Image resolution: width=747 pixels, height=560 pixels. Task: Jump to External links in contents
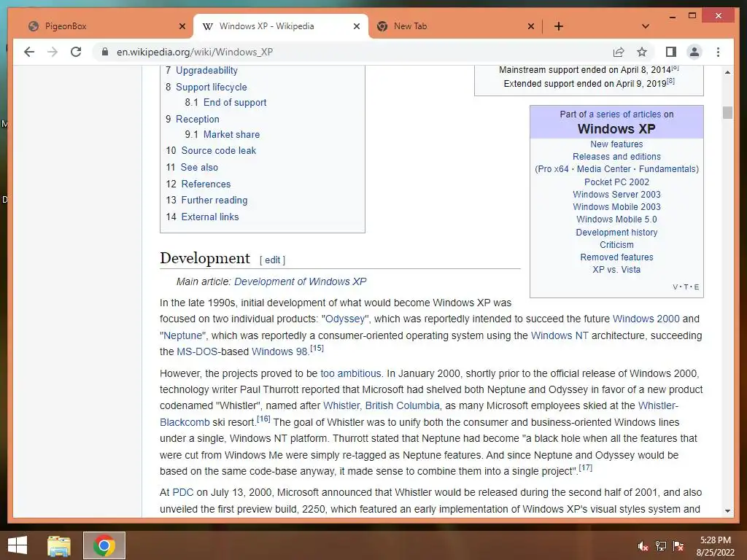(x=210, y=217)
